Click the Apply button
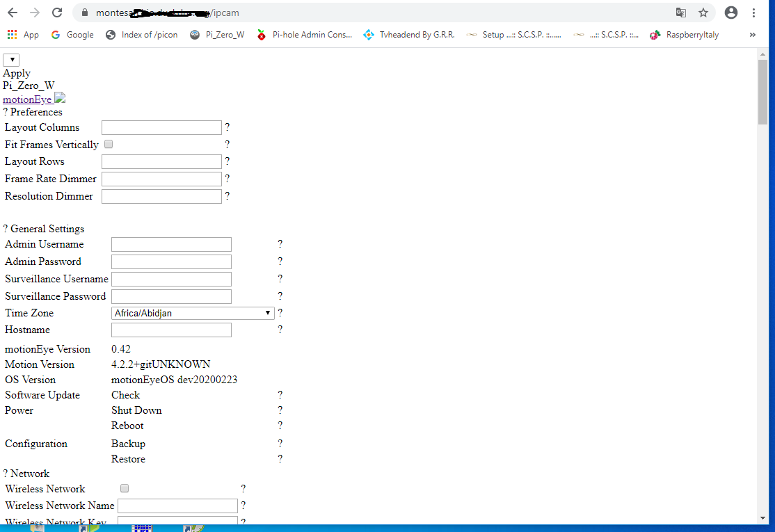Viewport: 775px width, 532px height. [17, 72]
